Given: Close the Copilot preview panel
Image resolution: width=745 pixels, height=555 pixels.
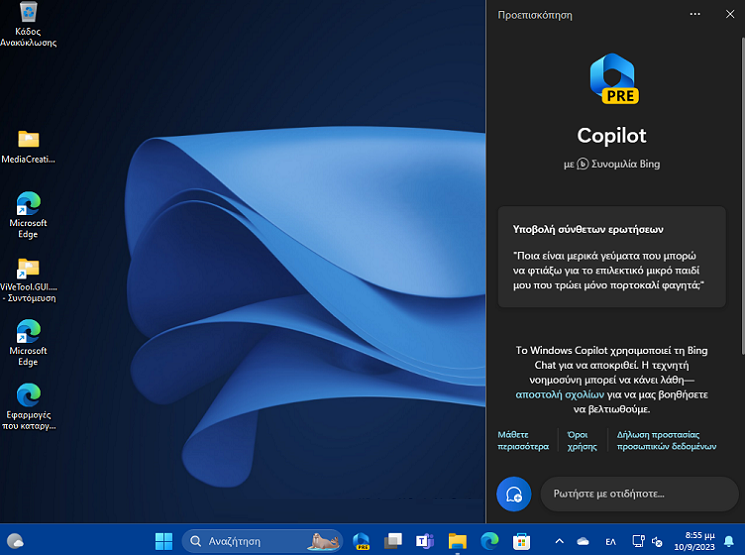Looking at the screenshot, I should point(730,14).
